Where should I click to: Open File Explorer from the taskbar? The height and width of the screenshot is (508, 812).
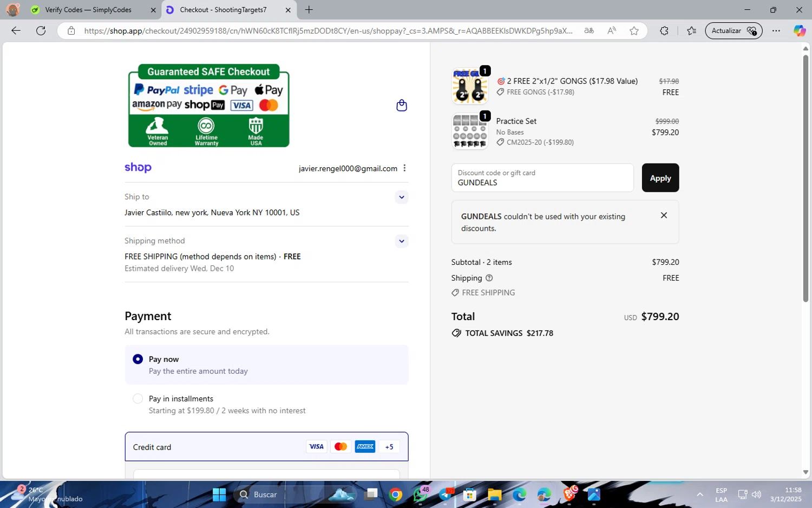pos(494,494)
